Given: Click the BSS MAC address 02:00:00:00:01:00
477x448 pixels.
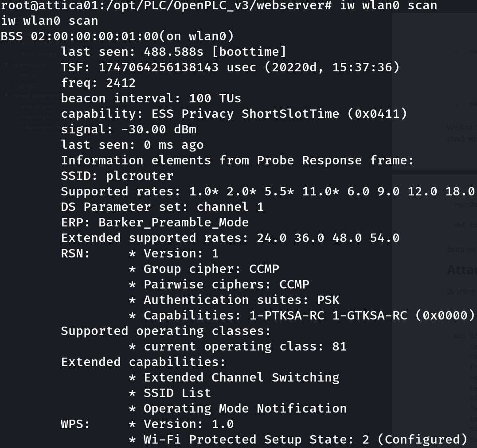Looking at the screenshot, I should 94,36.
